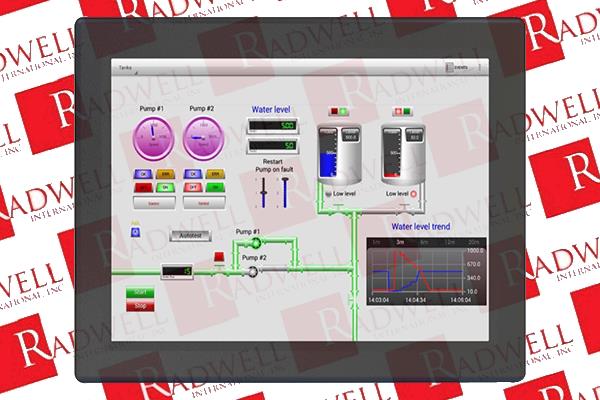Click the 14:04:34 timestamp on the trend

tap(416, 300)
